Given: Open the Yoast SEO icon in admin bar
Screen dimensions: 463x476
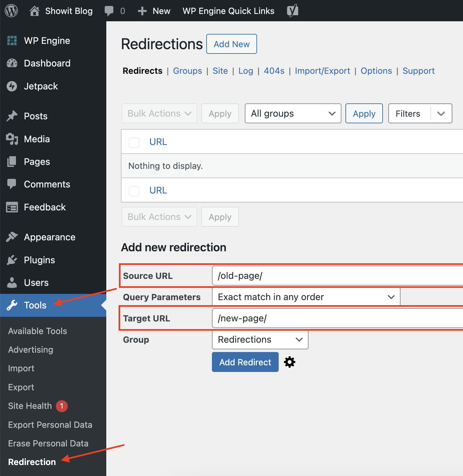Looking at the screenshot, I should tap(293, 11).
